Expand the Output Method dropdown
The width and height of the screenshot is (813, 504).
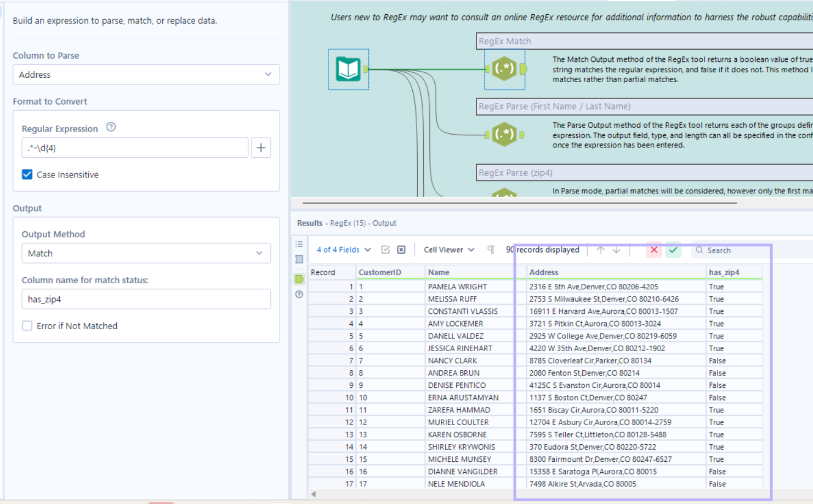146,253
